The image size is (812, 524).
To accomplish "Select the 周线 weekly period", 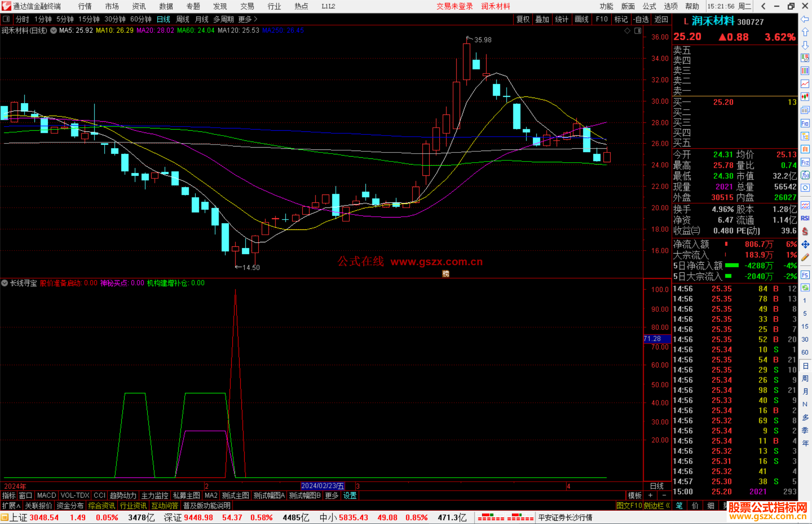I will click(x=183, y=19).
